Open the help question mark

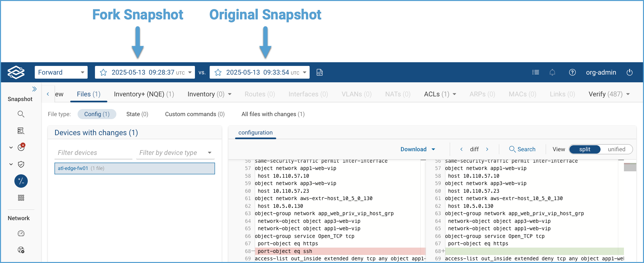coord(572,72)
